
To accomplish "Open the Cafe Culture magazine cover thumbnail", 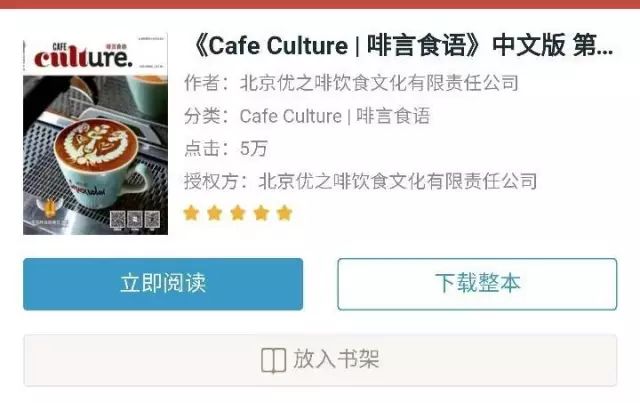I will tap(96, 134).
